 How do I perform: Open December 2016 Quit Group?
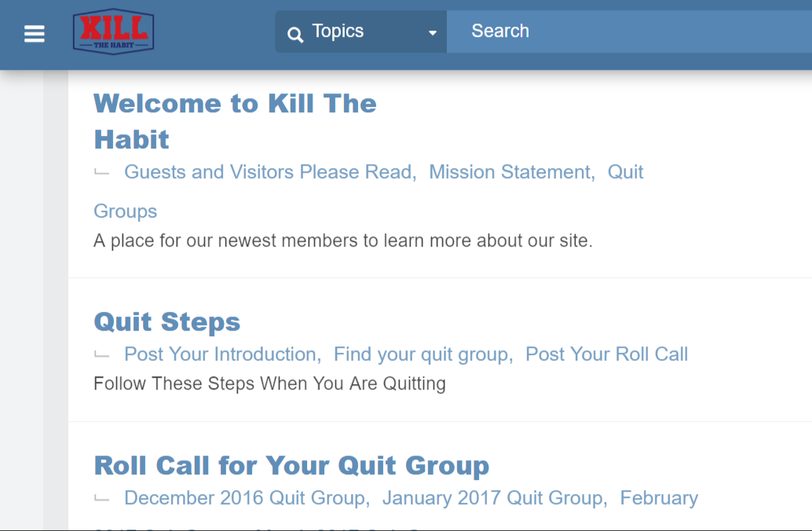[x=247, y=498]
